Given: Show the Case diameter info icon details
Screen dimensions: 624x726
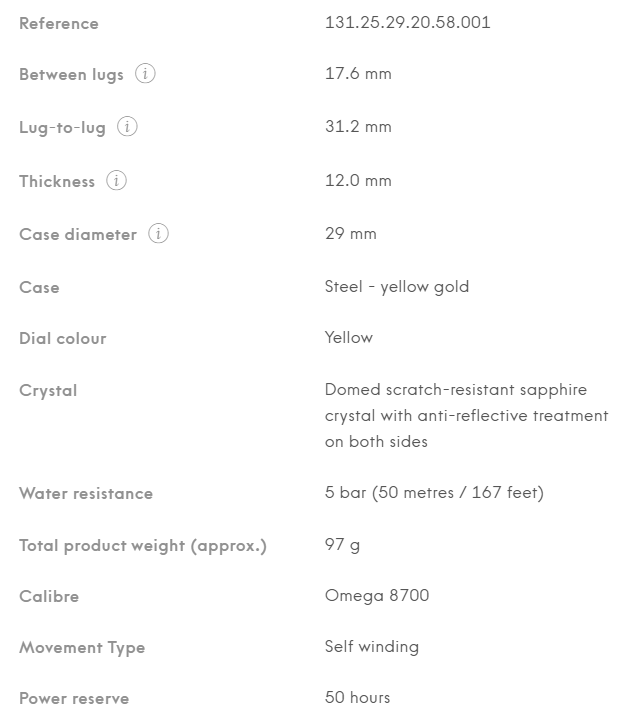Looking at the screenshot, I should pos(158,234).
